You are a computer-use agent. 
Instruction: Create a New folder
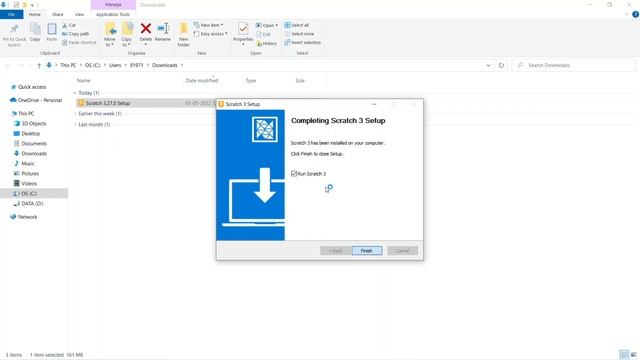click(x=184, y=34)
